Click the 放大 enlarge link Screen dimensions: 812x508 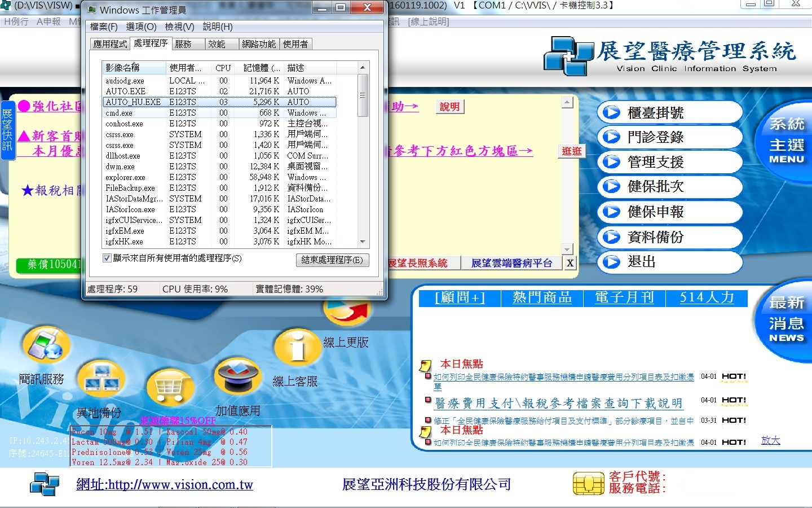770,440
